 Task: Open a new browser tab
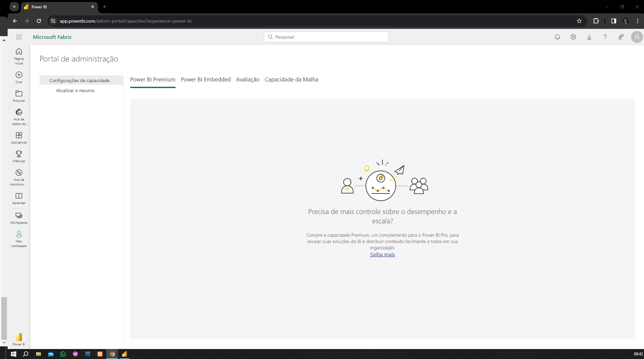click(105, 7)
